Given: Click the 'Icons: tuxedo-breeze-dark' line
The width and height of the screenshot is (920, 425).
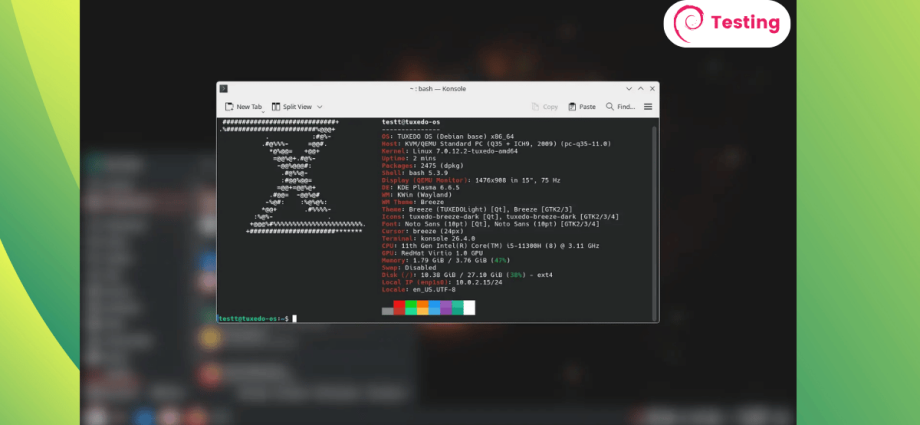Looking at the screenshot, I should tap(500, 217).
